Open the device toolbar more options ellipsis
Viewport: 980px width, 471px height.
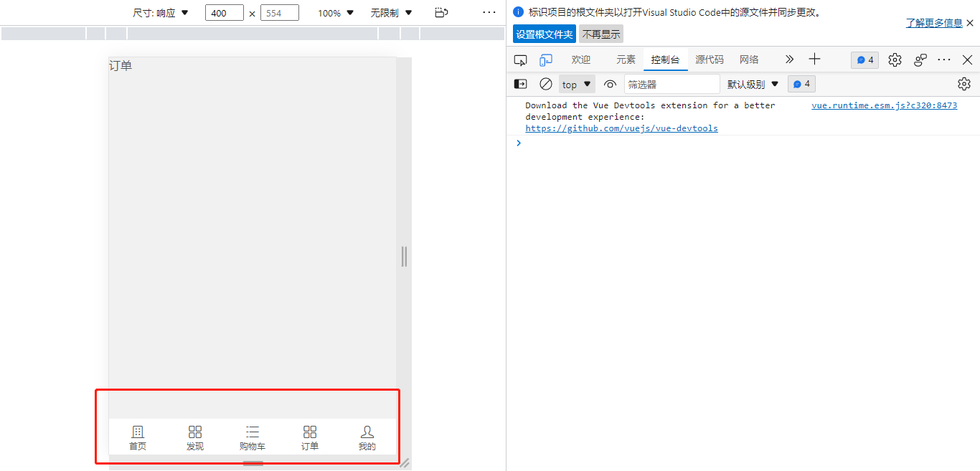(x=489, y=12)
